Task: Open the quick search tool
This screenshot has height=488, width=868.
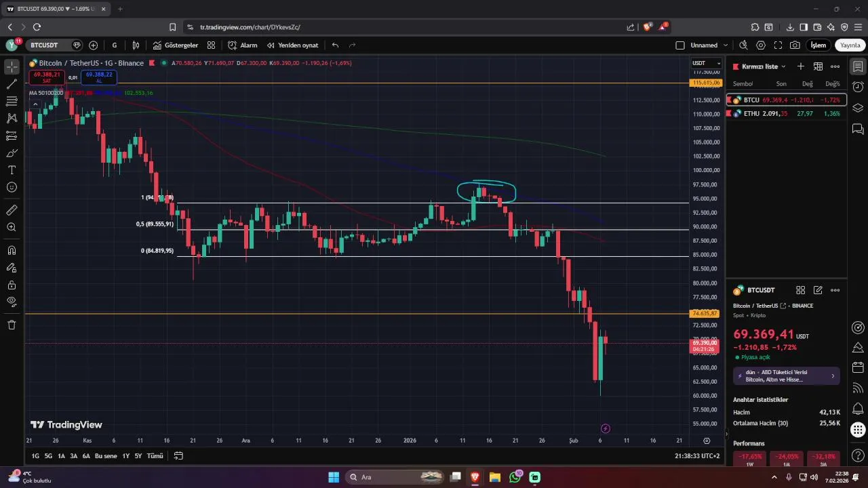Action: [743, 45]
